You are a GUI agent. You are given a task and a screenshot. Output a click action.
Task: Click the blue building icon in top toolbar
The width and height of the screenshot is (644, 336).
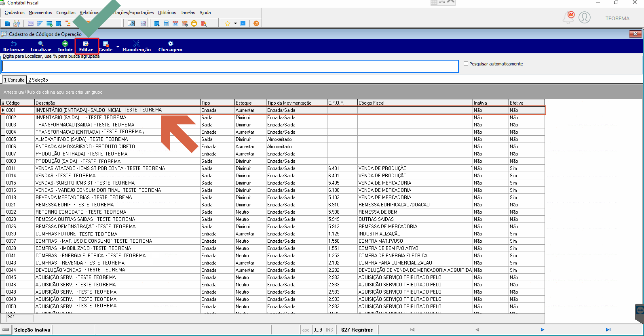pos(7,23)
